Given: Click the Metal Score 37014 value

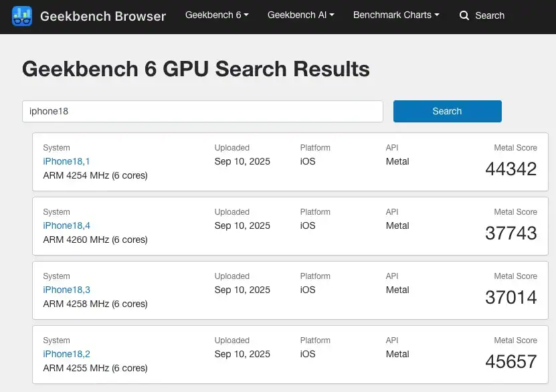Looking at the screenshot, I should [x=511, y=298].
